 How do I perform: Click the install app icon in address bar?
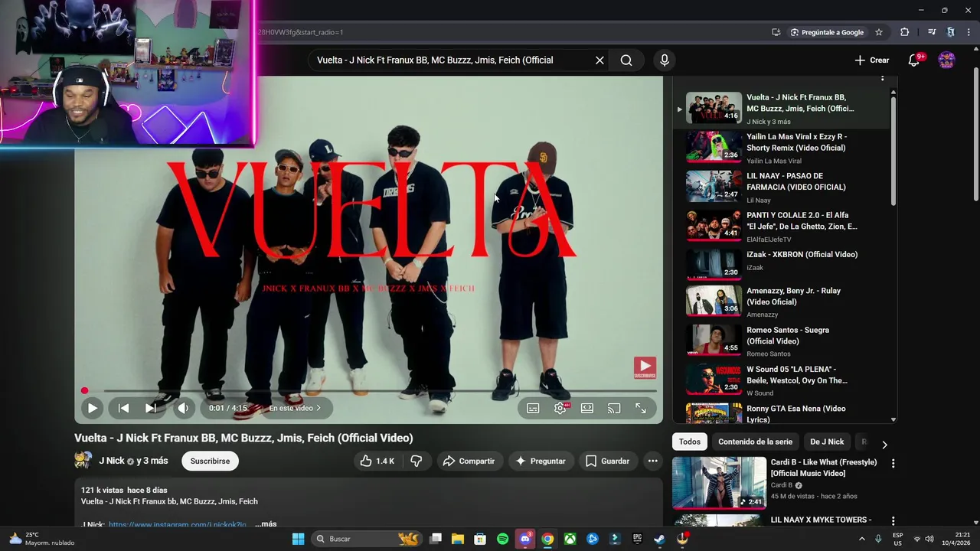776,32
